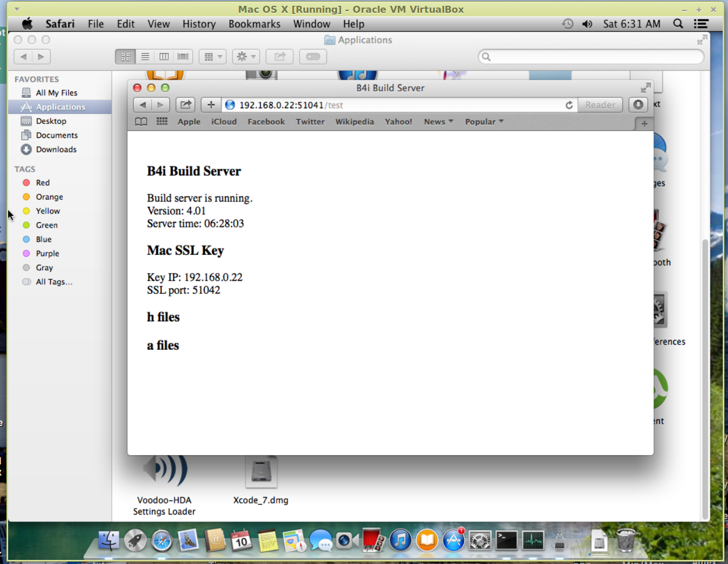Click Safari's Share button in the toolbar
This screenshot has height=564, width=728.
click(186, 105)
